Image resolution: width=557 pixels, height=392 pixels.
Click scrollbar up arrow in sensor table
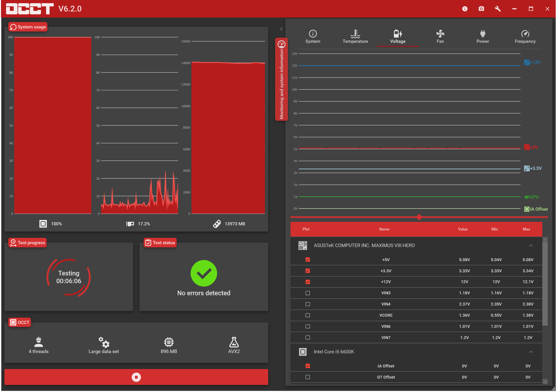(x=545, y=239)
